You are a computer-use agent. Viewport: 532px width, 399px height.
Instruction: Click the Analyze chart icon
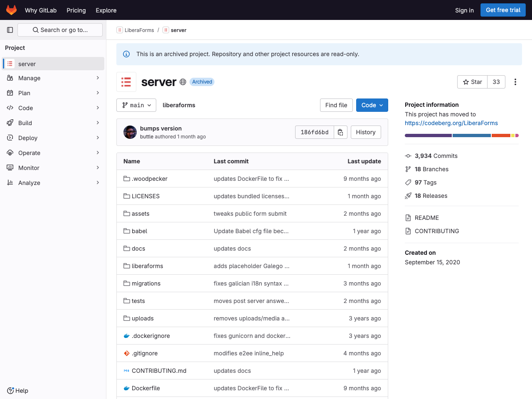(10, 183)
